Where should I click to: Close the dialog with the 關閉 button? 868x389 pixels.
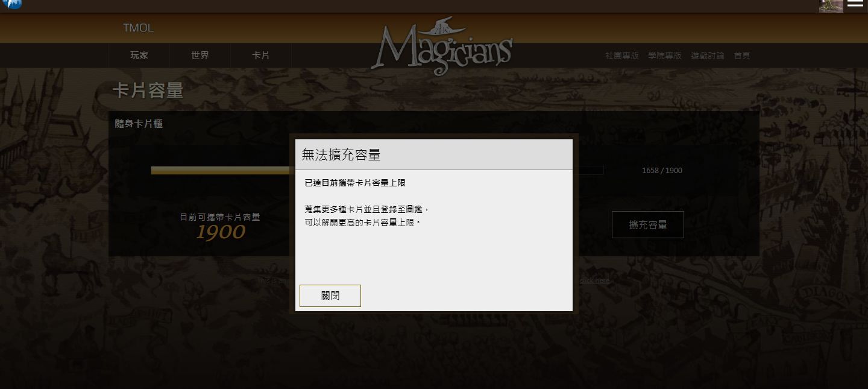[330, 296]
